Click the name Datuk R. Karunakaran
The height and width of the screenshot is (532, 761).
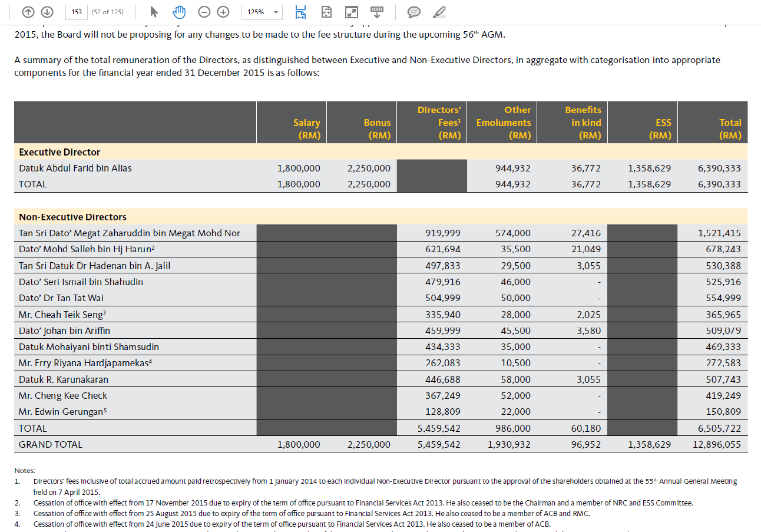click(64, 379)
